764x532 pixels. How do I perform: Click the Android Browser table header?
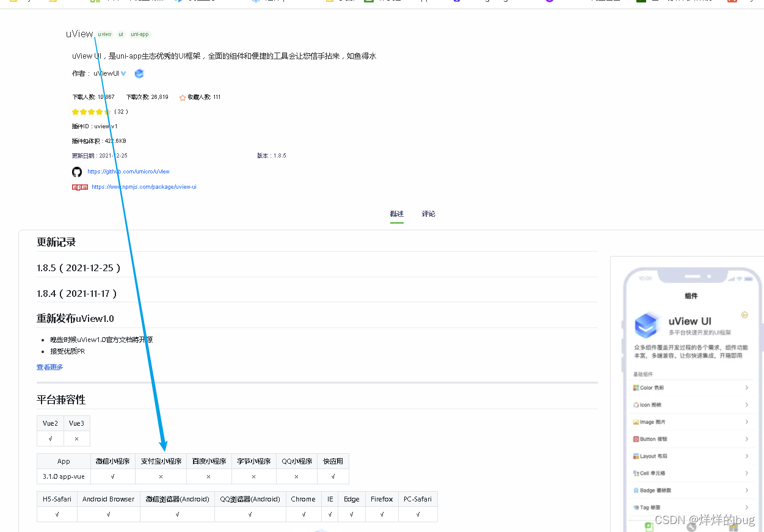tap(109, 499)
